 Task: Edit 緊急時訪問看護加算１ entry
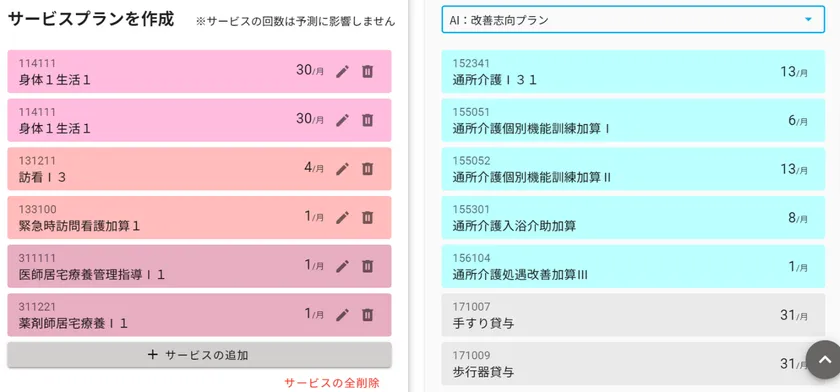(342, 217)
